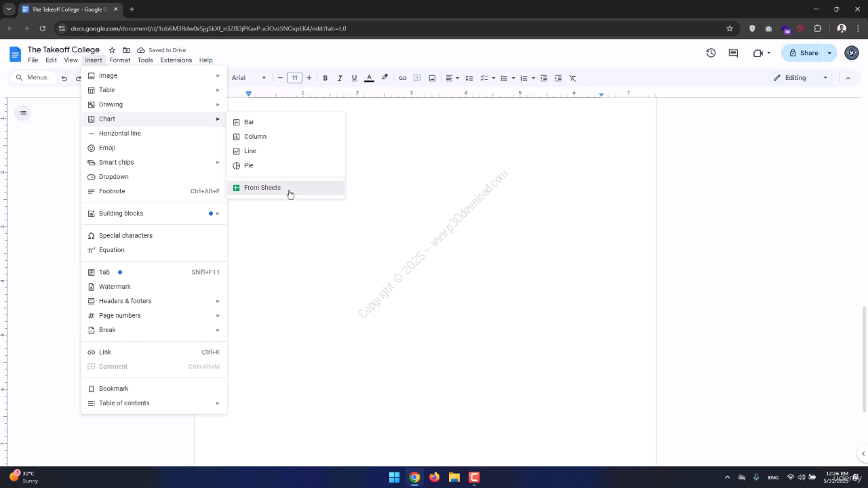Toggle italic text formatting
This screenshot has width=868, height=488.
[340, 78]
